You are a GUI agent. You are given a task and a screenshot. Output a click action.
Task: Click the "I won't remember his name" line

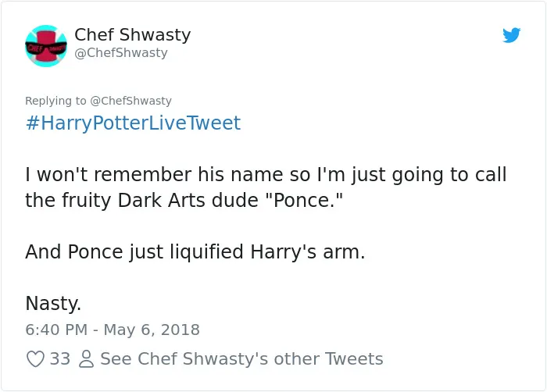[x=266, y=174]
